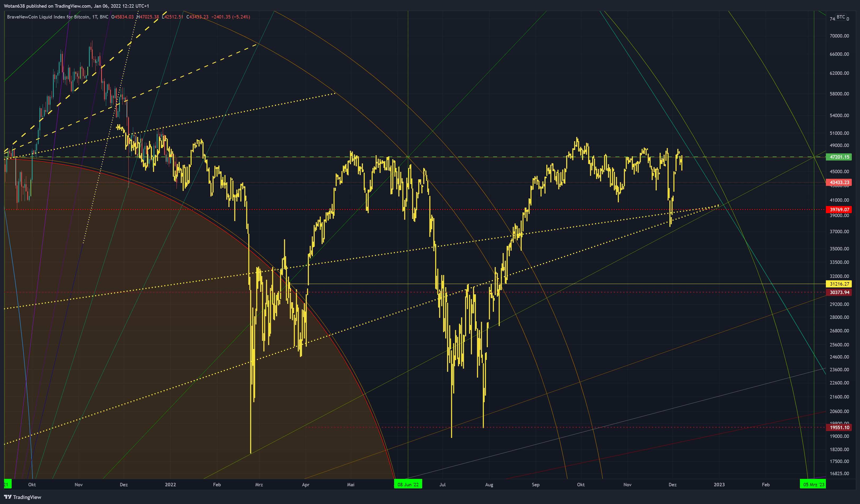
Task: Select the green 05 Mrz '23 date marker
Action: [x=813, y=484]
